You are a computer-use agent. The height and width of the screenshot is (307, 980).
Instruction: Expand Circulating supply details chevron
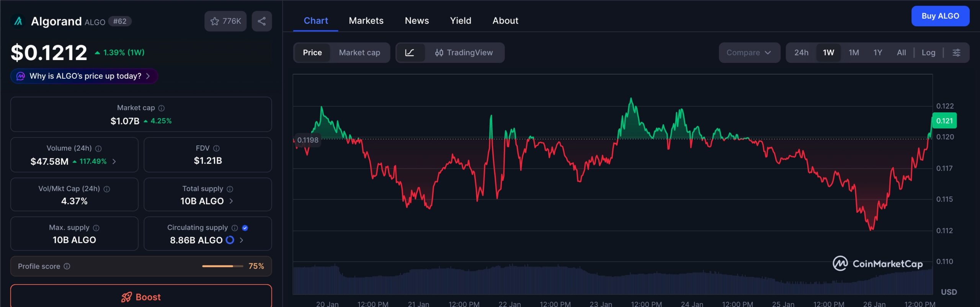[x=241, y=240]
